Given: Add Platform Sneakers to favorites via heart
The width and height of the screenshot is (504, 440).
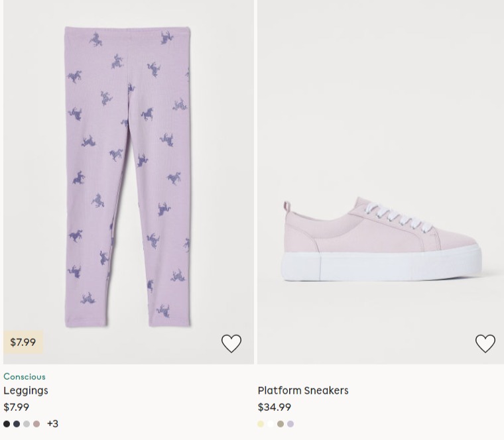Looking at the screenshot, I should (485, 343).
